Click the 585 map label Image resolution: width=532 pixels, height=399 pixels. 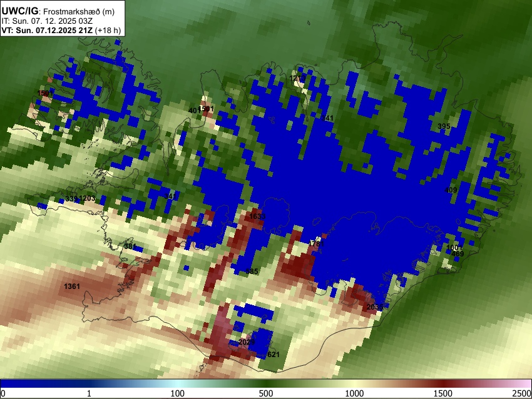click(x=252, y=271)
